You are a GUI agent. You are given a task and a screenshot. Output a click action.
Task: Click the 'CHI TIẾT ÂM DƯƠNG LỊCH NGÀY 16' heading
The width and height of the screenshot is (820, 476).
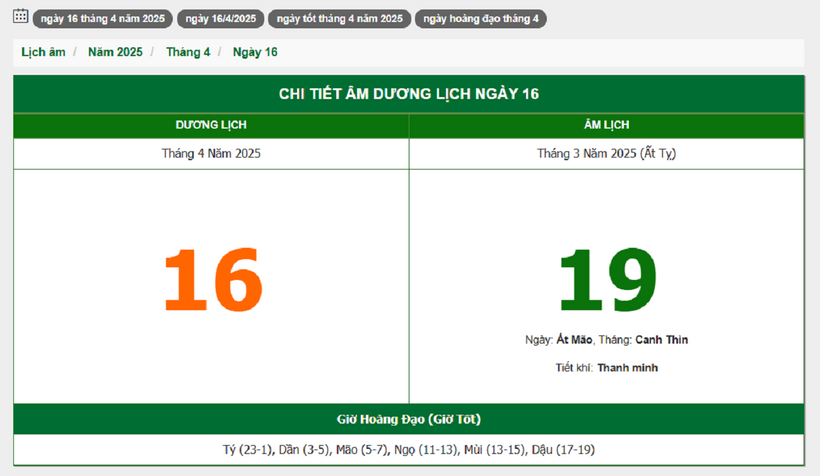click(x=409, y=94)
